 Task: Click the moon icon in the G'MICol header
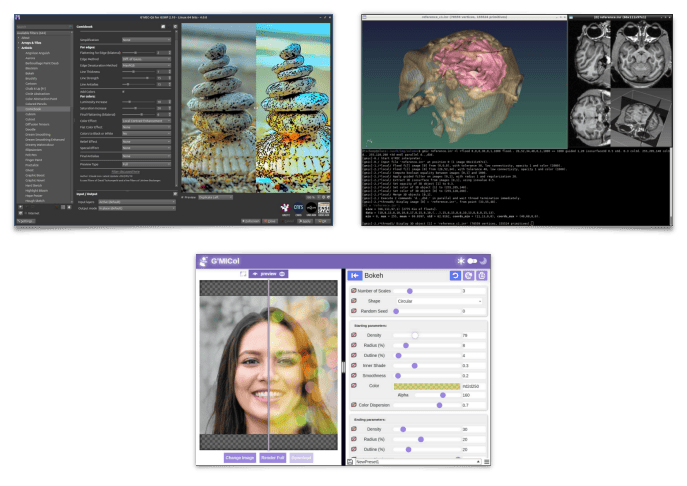pyautogui.click(x=483, y=261)
